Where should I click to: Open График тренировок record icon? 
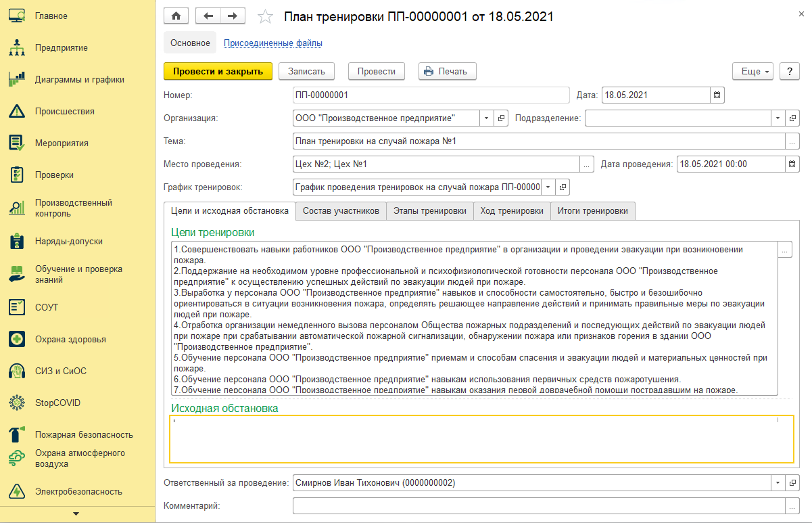pyautogui.click(x=563, y=187)
